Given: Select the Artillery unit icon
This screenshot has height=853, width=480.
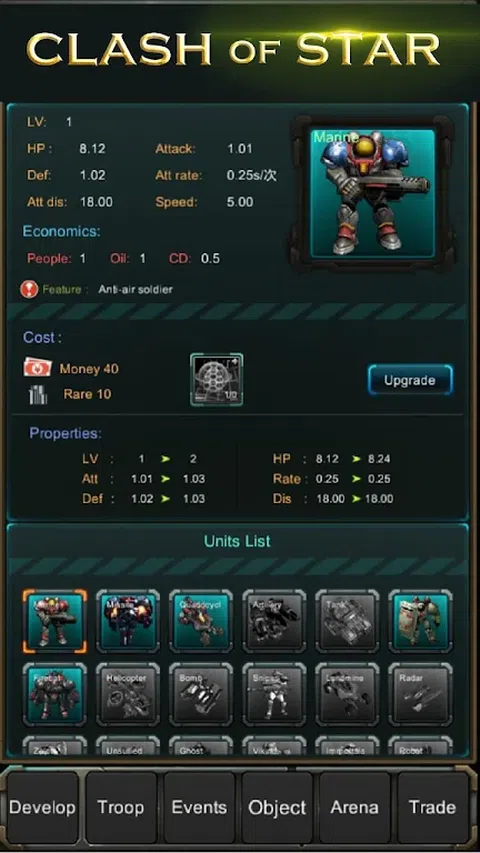Looking at the screenshot, I should [274, 621].
